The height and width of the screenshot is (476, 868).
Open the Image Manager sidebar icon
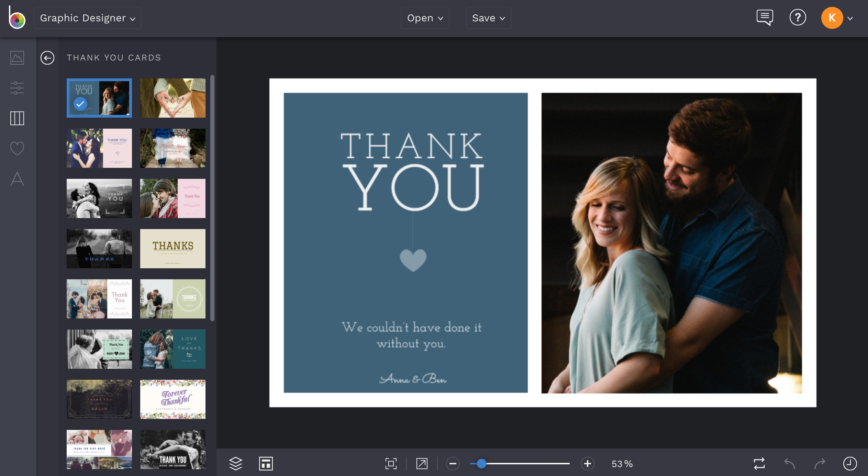click(x=17, y=58)
